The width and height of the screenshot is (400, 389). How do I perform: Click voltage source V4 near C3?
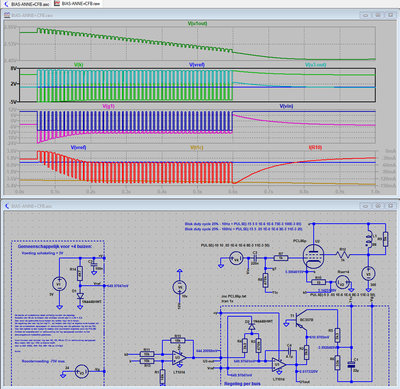(x=237, y=258)
